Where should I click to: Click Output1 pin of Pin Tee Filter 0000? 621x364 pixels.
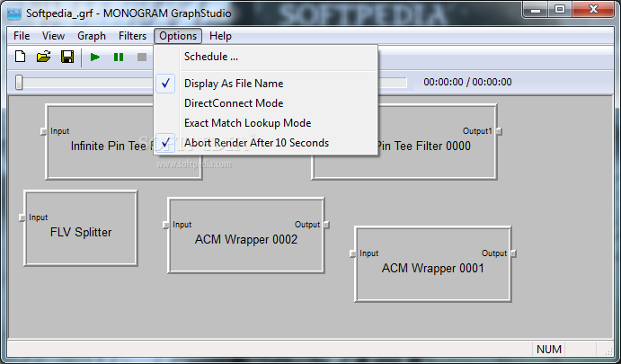pos(499,131)
